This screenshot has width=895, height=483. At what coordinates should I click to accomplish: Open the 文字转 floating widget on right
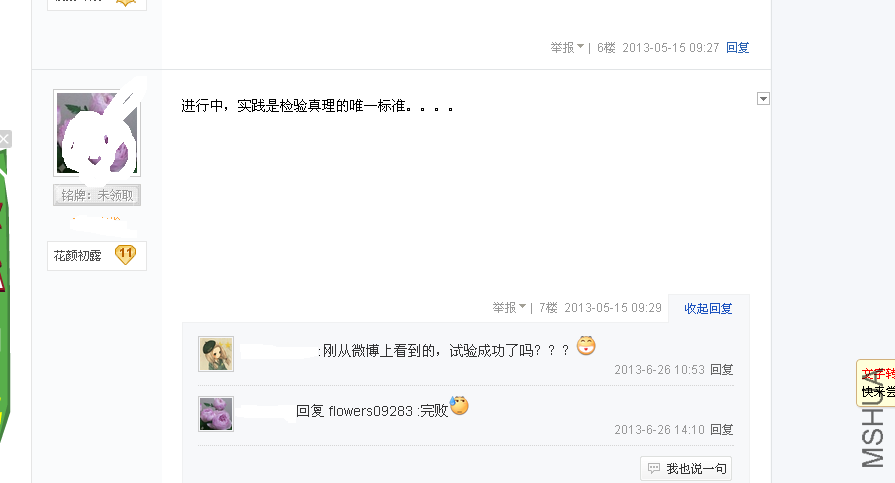tap(876, 383)
